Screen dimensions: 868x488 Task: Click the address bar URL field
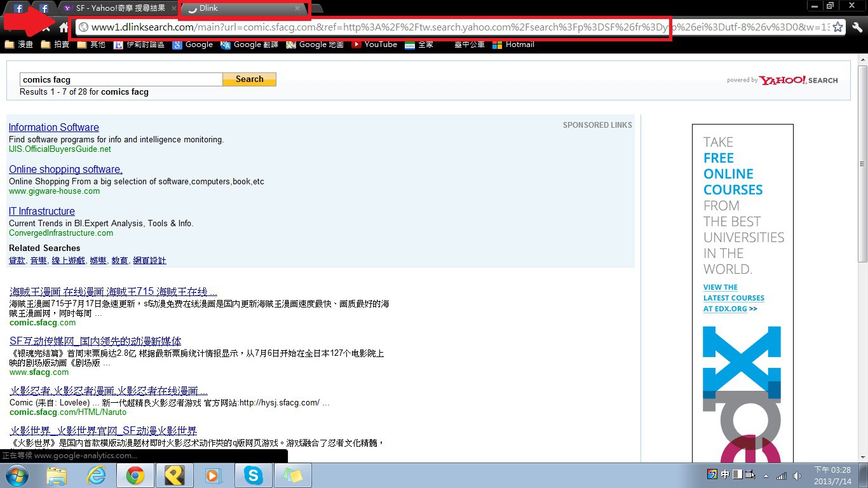tap(461, 27)
